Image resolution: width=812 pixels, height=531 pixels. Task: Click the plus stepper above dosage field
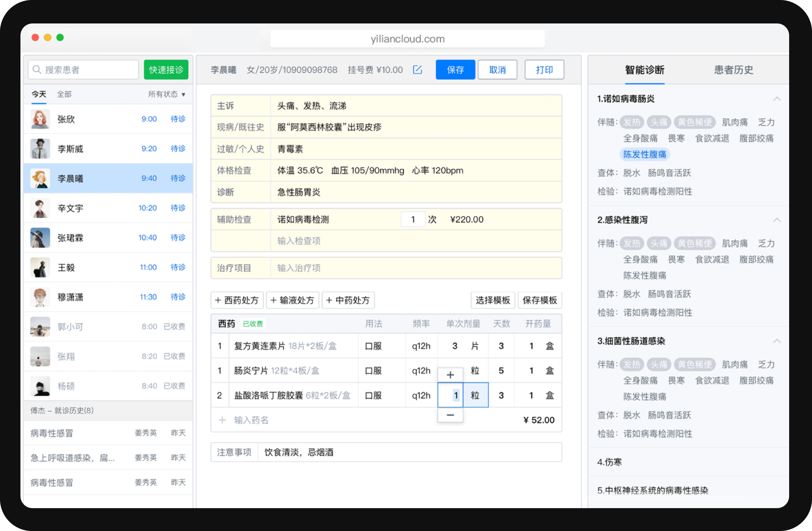tap(450, 374)
